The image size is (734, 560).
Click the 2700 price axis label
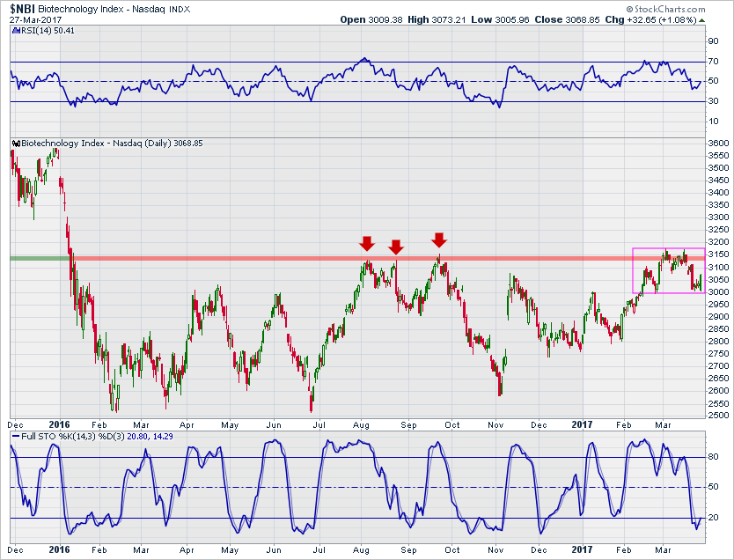tap(718, 366)
